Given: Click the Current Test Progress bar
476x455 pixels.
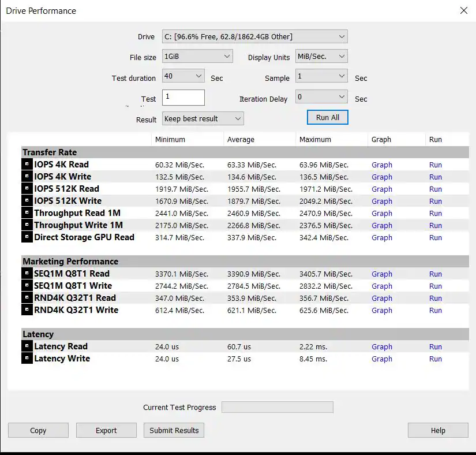Looking at the screenshot, I should tap(277, 407).
